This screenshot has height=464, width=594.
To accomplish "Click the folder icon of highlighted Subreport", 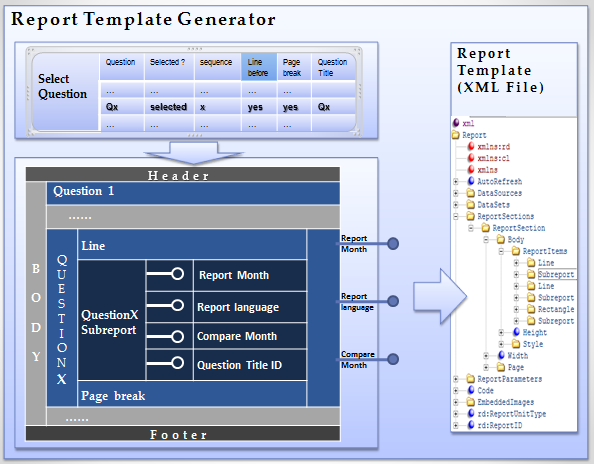I will [x=531, y=274].
